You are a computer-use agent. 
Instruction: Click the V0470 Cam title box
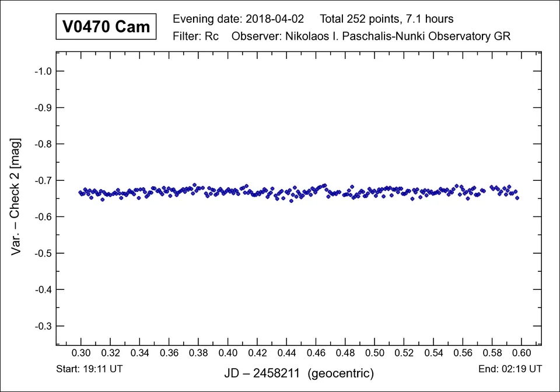106,26
